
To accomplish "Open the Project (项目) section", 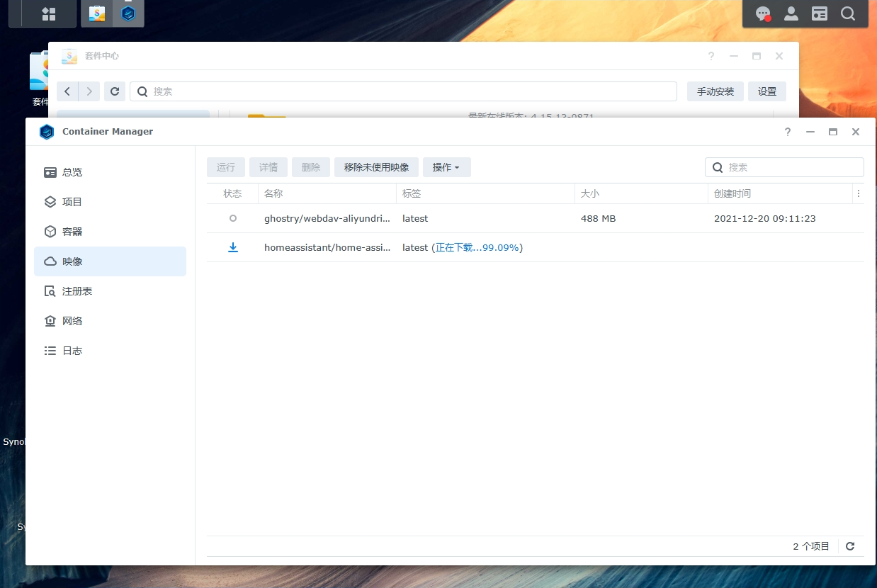I will pos(110,202).
